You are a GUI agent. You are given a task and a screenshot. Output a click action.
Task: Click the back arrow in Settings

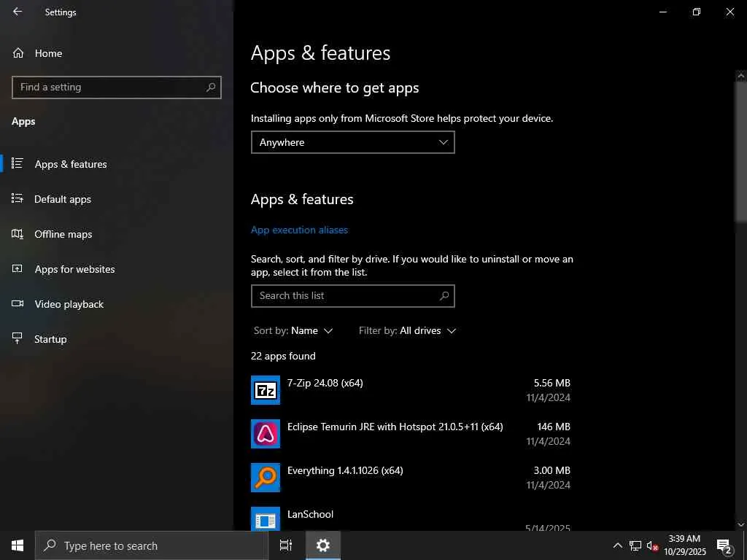[x=18, y=12]
